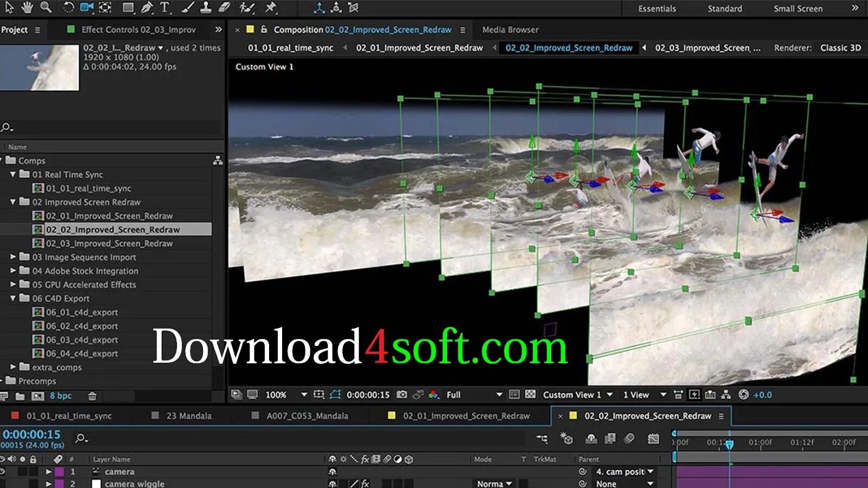Toggle the shy switch on camera layer
Screen dimensions: 868x488
(x=332, y=472)
